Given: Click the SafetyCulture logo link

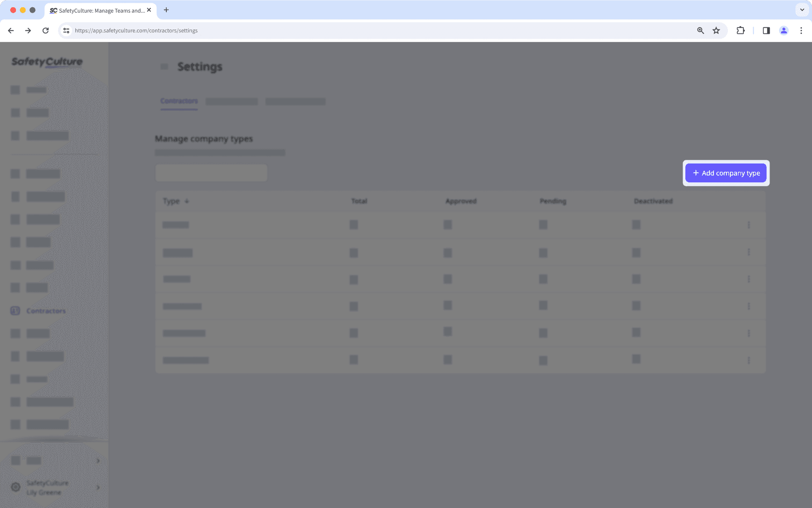Looking at the screenshot, I should point(46,61).
